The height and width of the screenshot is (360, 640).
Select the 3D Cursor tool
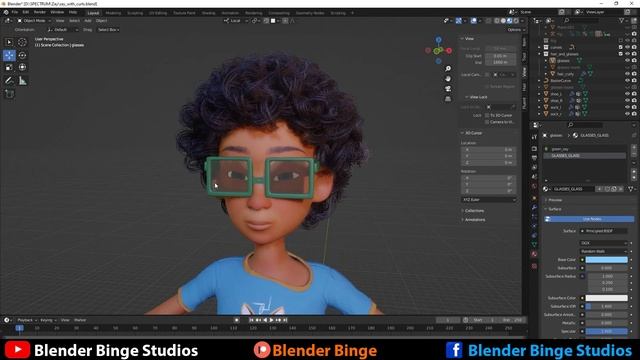22,42
